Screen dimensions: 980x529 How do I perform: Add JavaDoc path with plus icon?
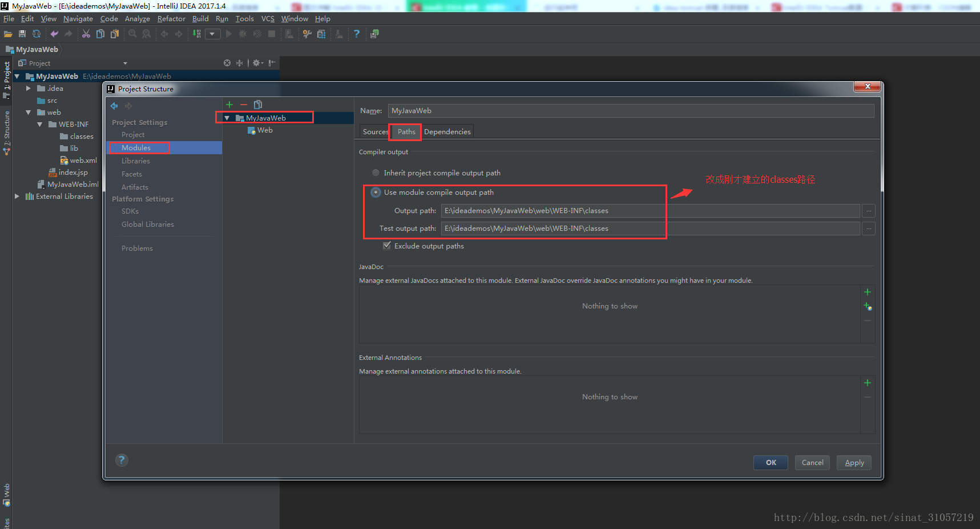click(x=868, y=292)
